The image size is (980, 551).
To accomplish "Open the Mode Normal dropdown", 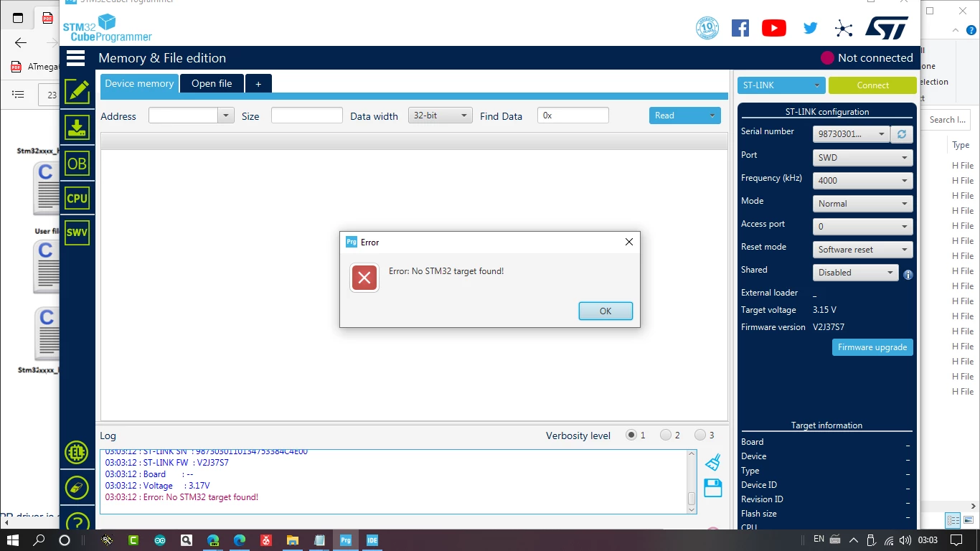I will click(x=863, y=204).
